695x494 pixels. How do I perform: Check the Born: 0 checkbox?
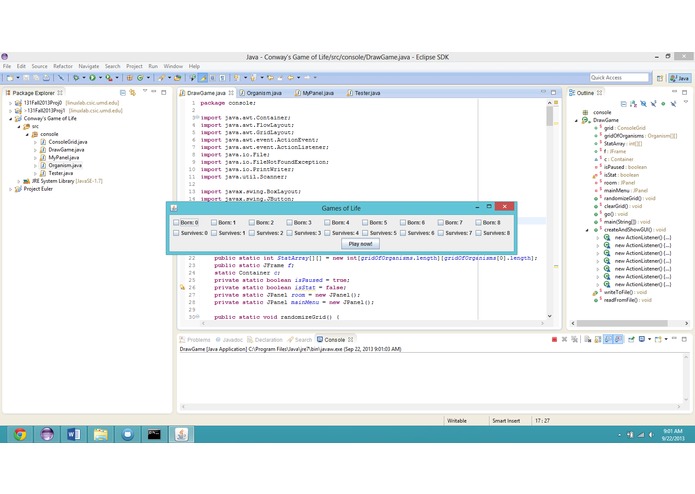tap(176, 222)
